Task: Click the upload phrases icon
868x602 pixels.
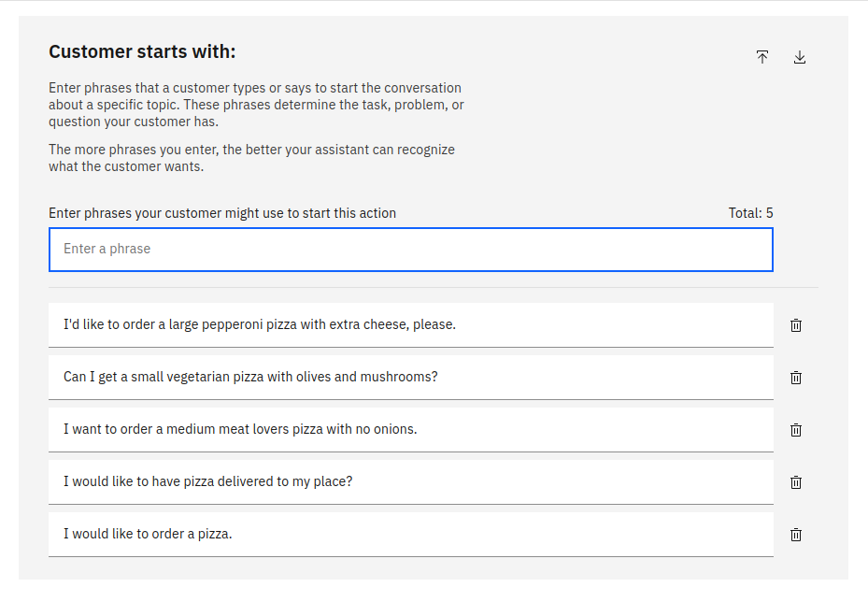Action: point(762,57)
